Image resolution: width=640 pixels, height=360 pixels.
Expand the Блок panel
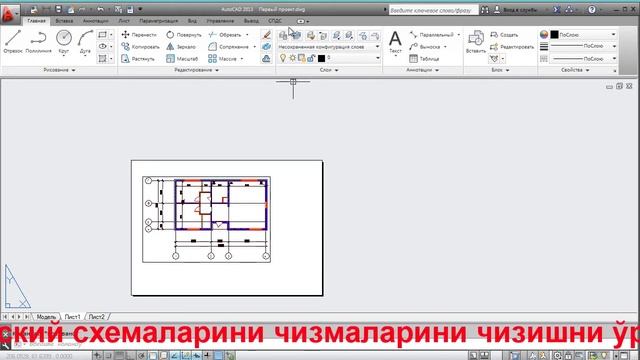500,70
